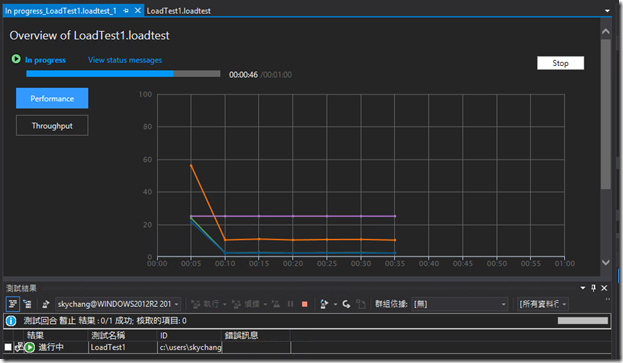This screenshot has height=363, width=623.
Task: Show the Performance graph
Action: click(52, 98)
